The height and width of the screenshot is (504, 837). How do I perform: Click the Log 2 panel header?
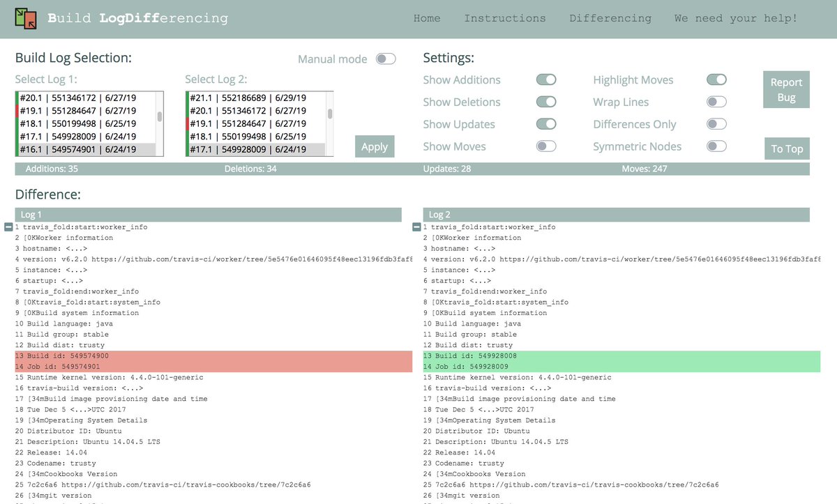[x=617, y=215]
